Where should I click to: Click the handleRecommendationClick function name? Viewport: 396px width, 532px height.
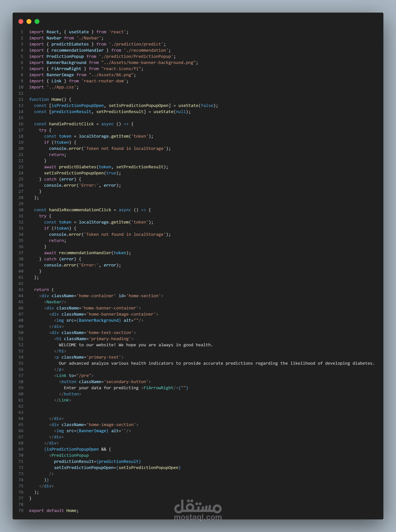coord(80,210)
